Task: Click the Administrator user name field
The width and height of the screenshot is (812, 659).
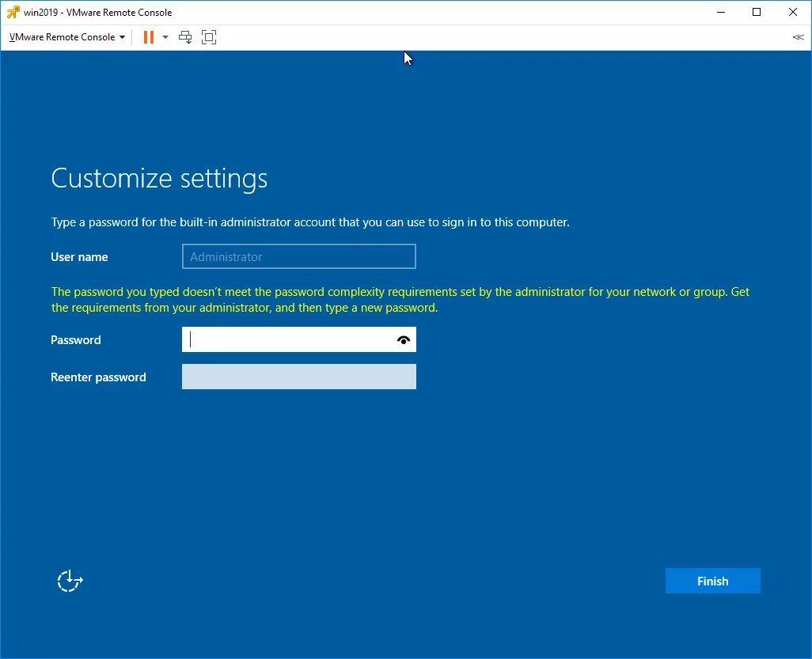Action: [299, 256]
